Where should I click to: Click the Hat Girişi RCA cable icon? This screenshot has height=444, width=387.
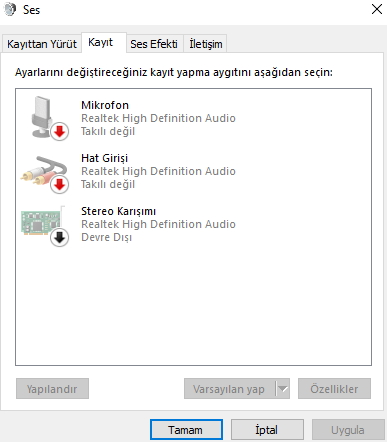tap(43, 171)
